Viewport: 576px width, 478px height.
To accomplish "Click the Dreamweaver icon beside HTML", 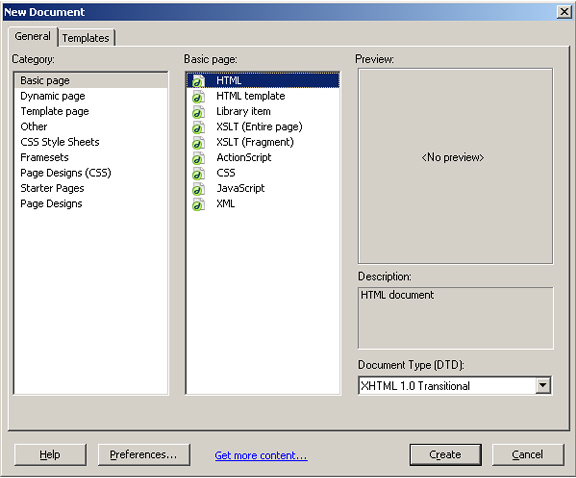I will tap(198, 81).
